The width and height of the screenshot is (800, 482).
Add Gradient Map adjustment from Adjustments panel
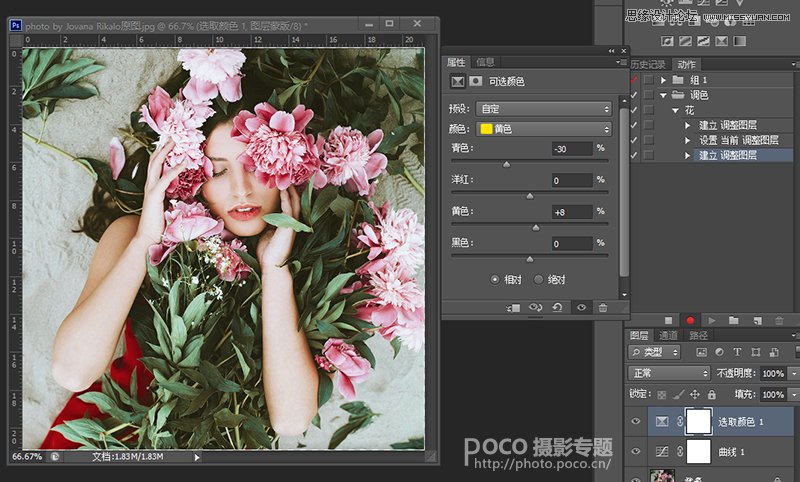[x=740, y=41]
